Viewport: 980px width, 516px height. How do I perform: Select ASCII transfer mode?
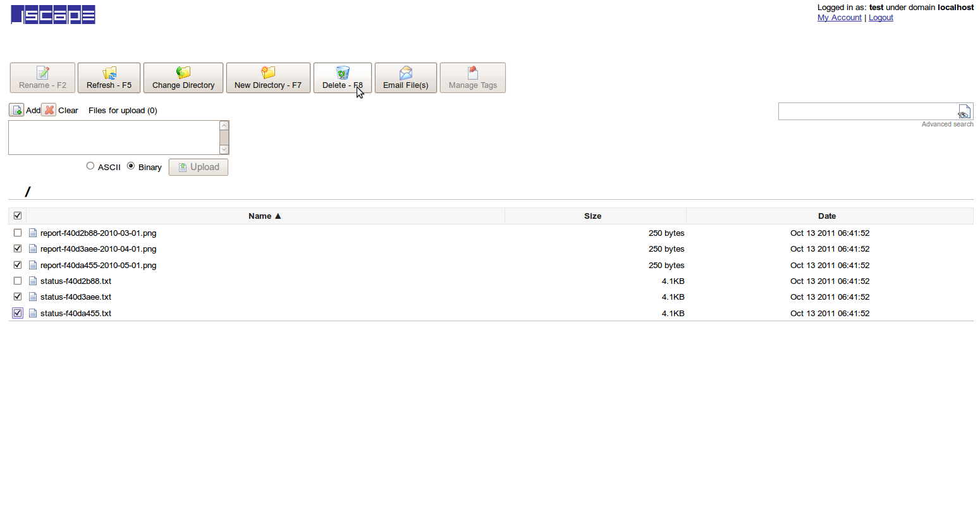90,165
